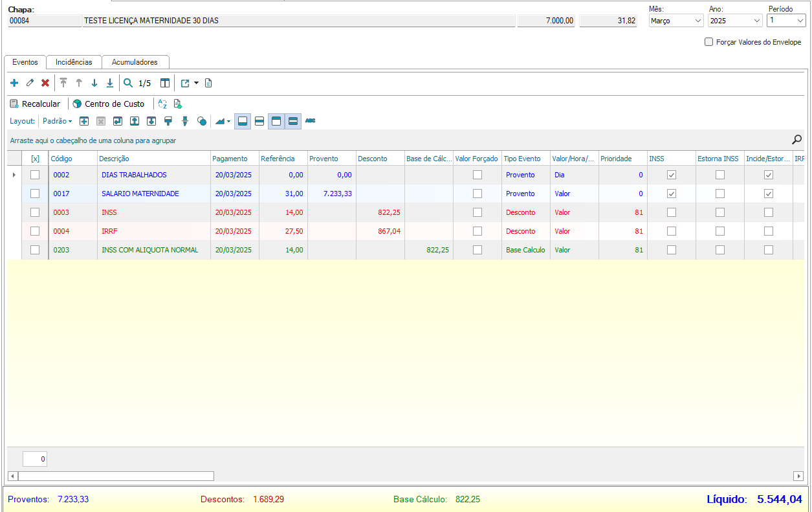This screenshot has height=512, width=812.
Task: Enable Forçar Valores do Envelope checkbox
Action: pyautogui.click(x=708, y=42)
